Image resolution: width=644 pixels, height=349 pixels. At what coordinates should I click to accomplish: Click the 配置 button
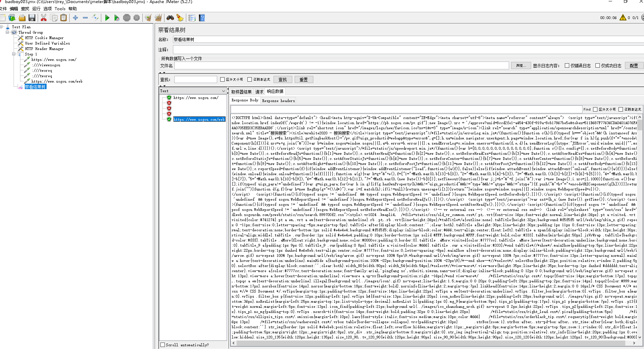click(634, 66)
